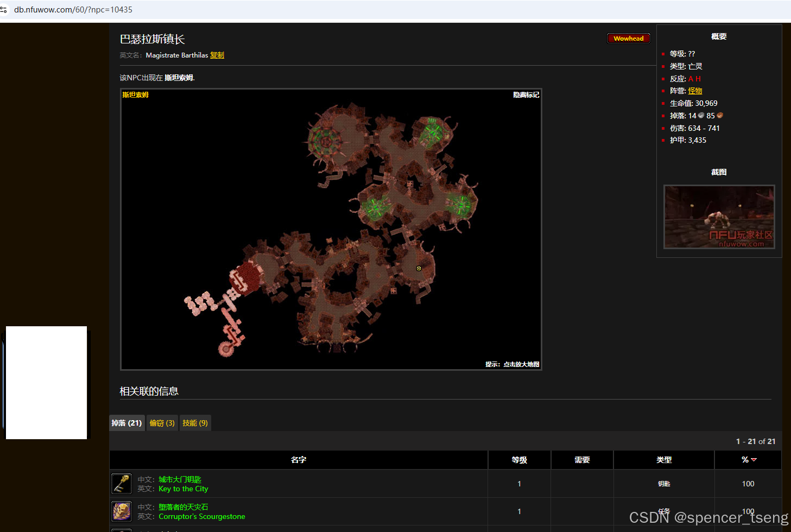791x532 pixels.
Task: Click the 等级: ?? entry
Action: click(682, 54)
